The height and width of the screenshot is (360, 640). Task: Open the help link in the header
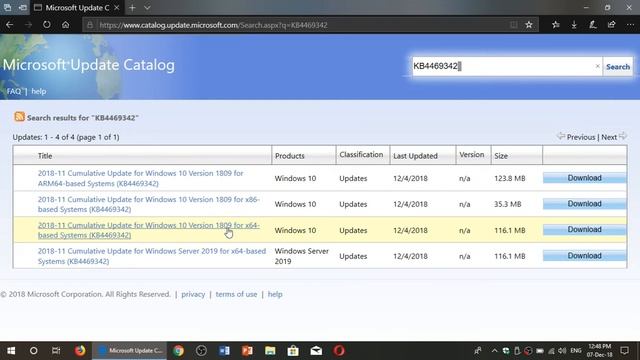(x=39, y=91)
